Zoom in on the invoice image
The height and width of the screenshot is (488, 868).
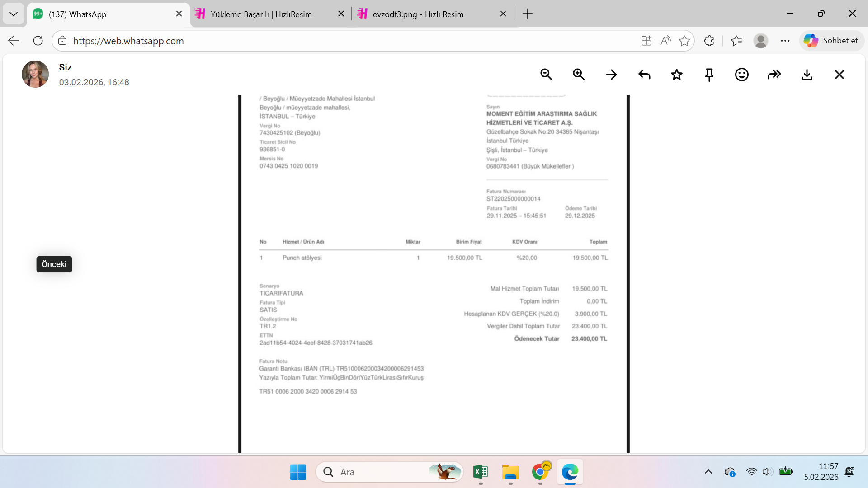pyautogui.click(x=579, y=75)
